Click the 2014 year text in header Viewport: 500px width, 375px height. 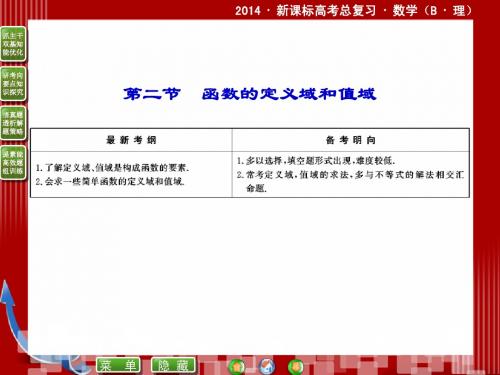pyautogui.click(x=248, y=11)
